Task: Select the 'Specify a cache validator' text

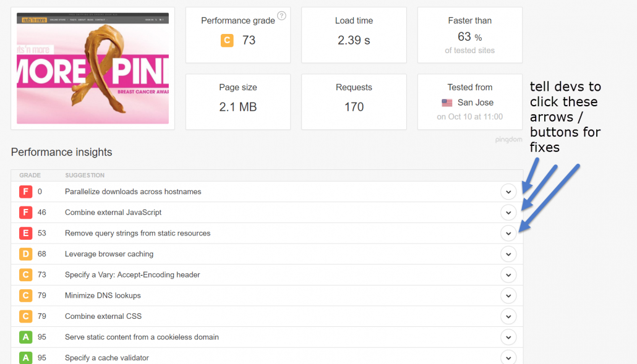Action: pos(107,357)
